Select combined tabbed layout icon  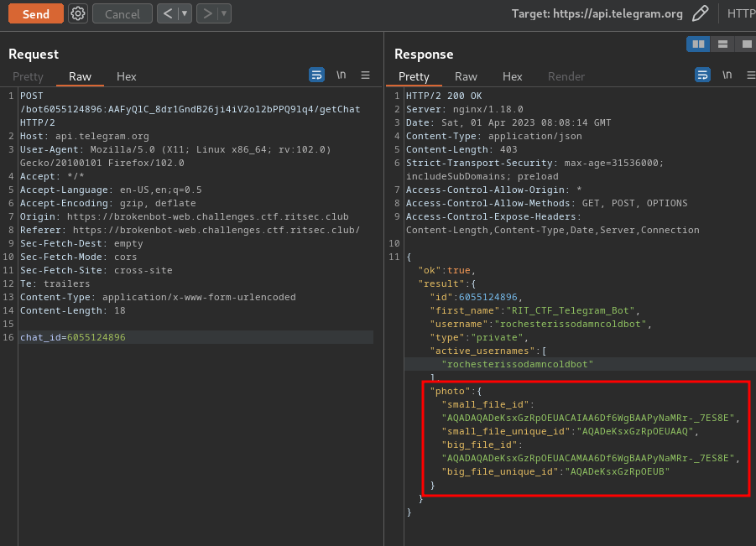pyautogui.click(x=747, y=44)
